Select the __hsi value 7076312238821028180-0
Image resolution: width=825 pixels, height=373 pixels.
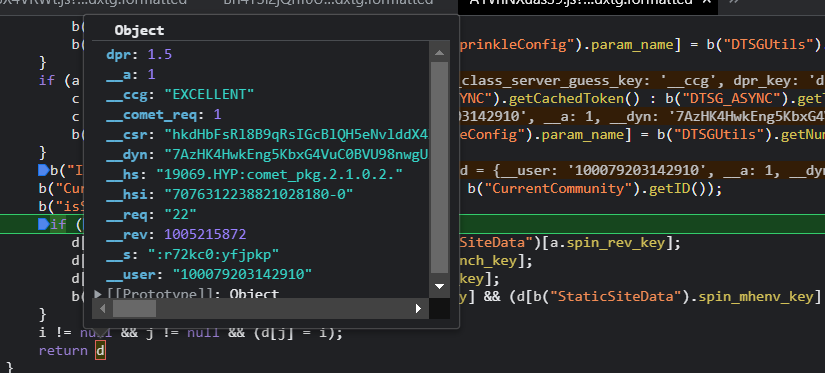(x=259, y=195)
